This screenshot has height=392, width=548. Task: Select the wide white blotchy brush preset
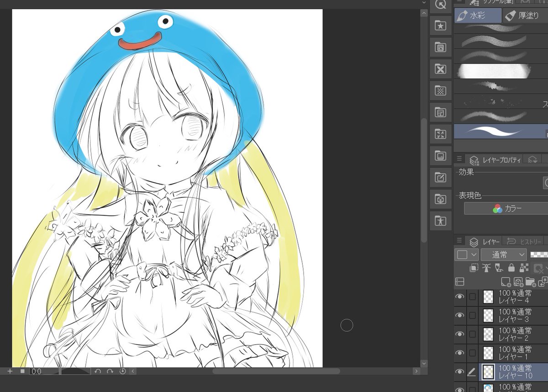click(501, 71)
